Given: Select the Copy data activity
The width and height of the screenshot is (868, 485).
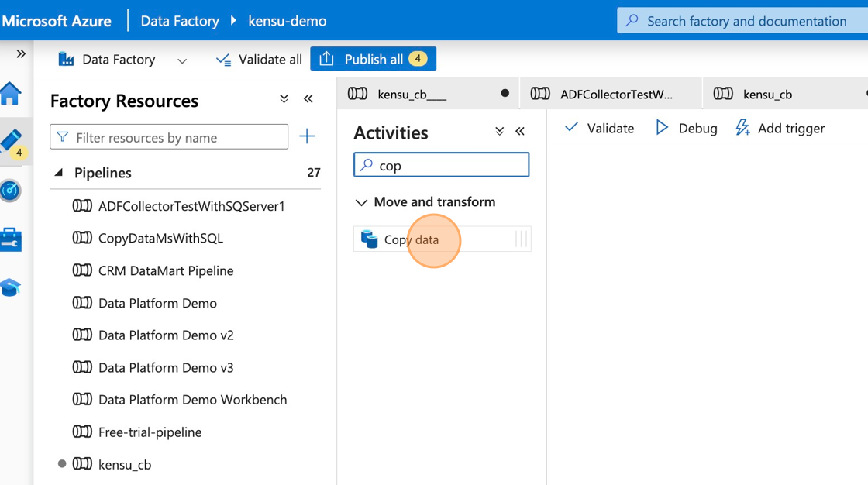Looking at the screenshot, I should (x=443, y=239).
